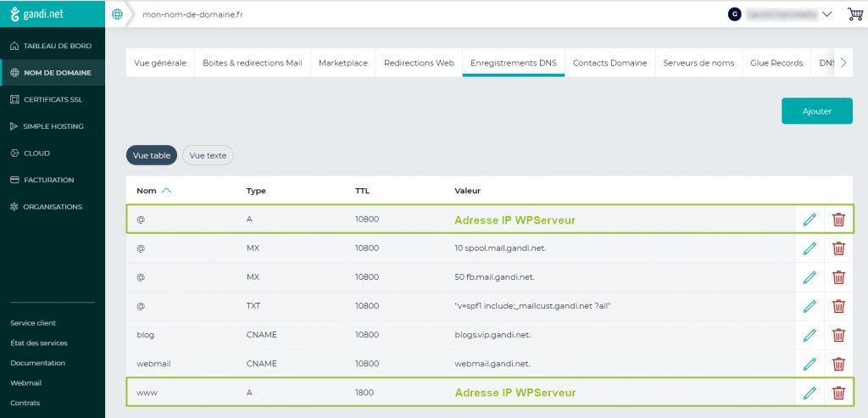Expand more tabs with right chevron
This screenshot has width=868, height=418.
843,63
